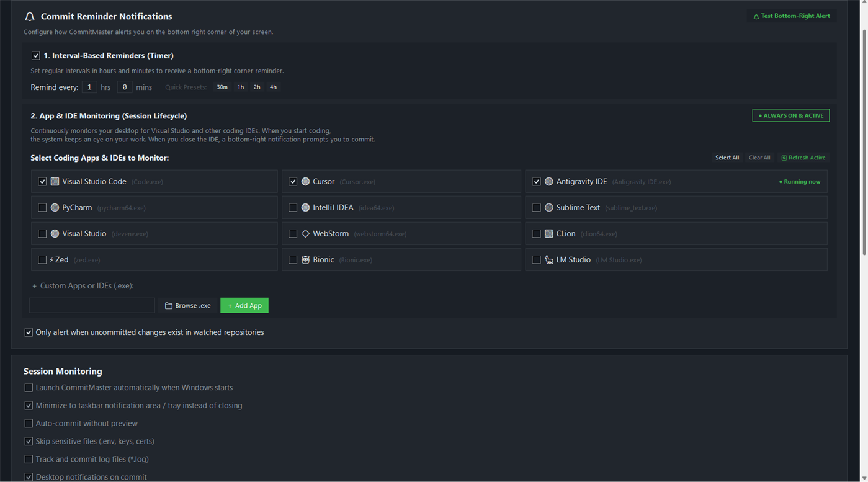868x482 pixels.
Task: Click the Visual Studio devenv app icon
Action: tap(55, 234)
